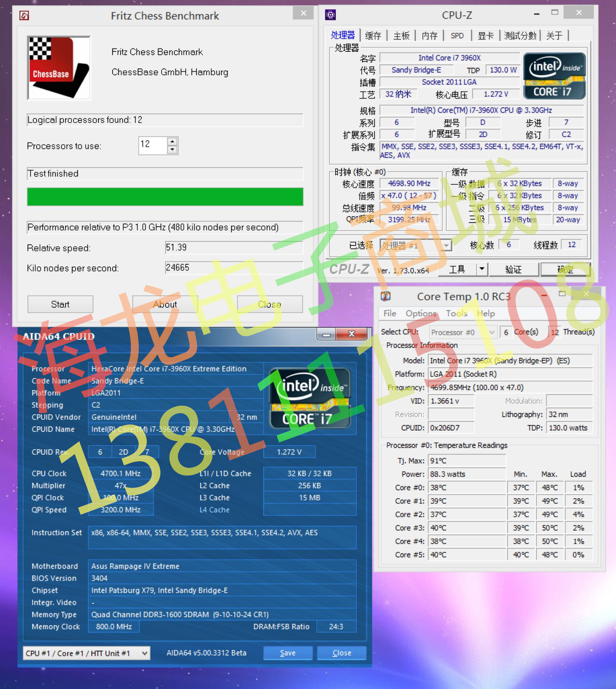Expand the CPU-Z tools dropdown arrow
Image resolution: width=616 pixels, height=689 pixels.
coord(482,269)
